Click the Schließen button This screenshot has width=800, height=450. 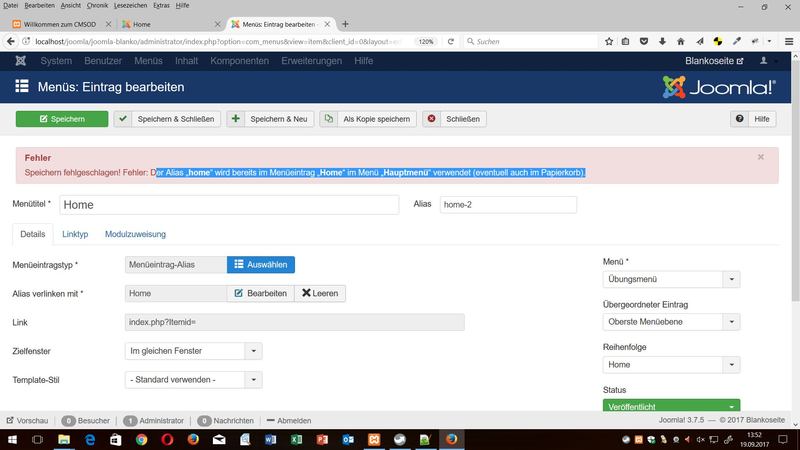454,119
